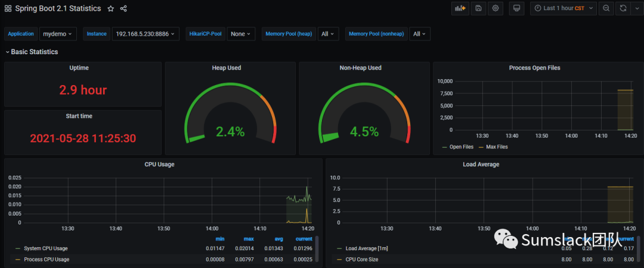This screenshot has width=644, height=268.
Task: Toggle the Open Files legend series
Action: point(457,147)
